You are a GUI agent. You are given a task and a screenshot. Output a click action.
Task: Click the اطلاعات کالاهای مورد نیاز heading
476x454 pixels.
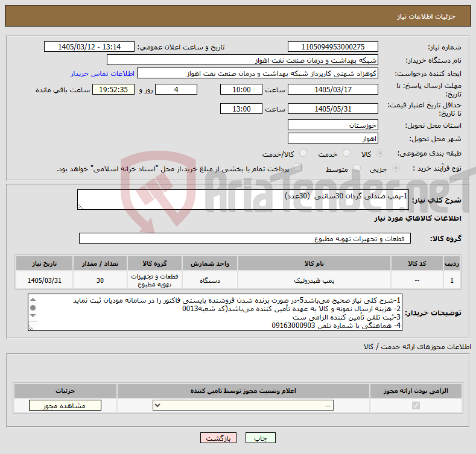417,218
